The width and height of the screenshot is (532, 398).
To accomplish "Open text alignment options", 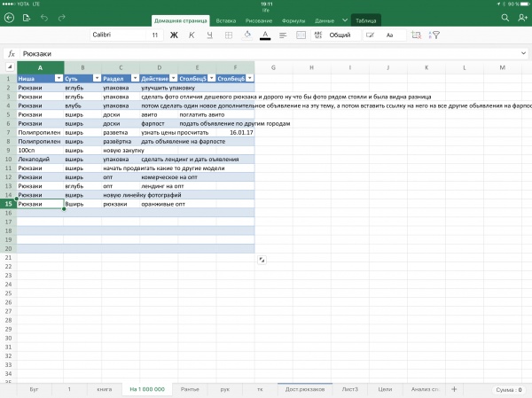I will coord(283,35).
